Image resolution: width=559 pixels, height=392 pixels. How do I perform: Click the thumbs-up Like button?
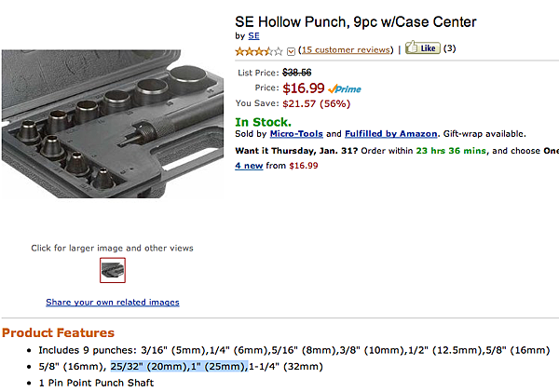[423, 48]
